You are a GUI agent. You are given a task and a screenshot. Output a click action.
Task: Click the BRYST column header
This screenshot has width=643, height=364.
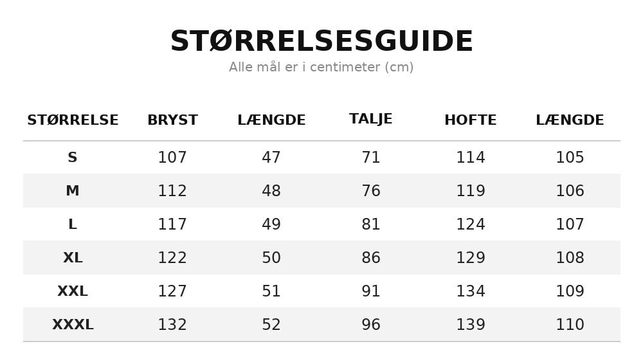coord(172,120)
